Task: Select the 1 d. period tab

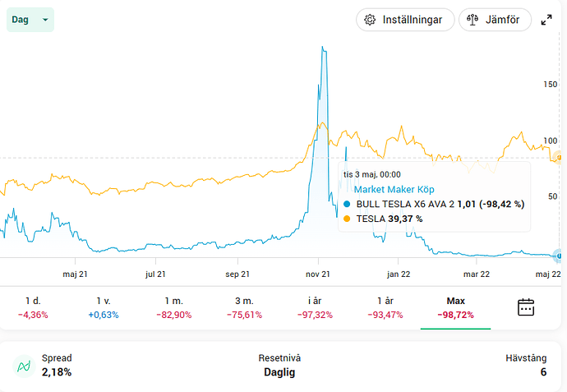Action: click(33, 307)
